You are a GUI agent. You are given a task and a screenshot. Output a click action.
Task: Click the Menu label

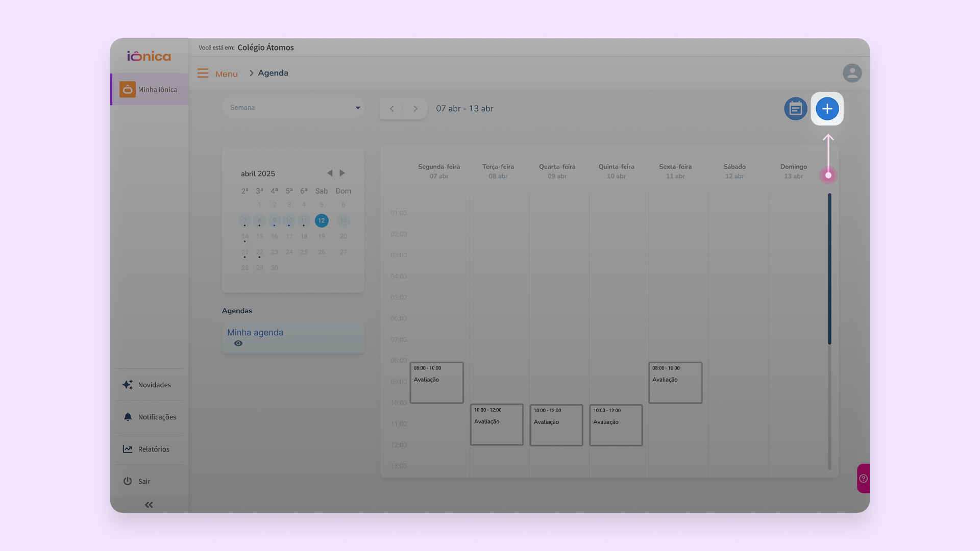[x=227, y=74]
